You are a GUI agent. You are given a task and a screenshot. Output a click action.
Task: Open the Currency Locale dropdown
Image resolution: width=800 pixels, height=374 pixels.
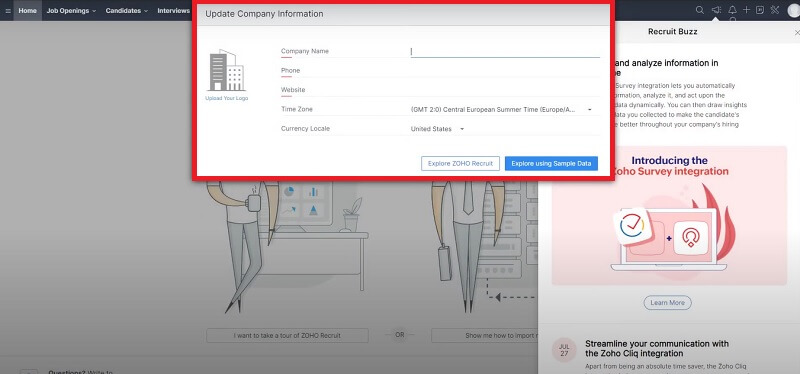pyautogui.click(x=437, y=129)
